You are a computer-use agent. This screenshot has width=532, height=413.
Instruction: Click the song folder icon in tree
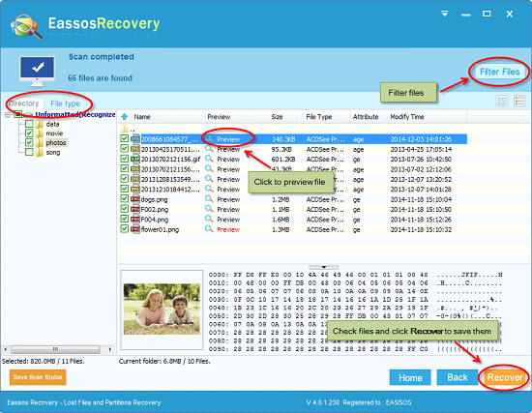click(40, 152)
